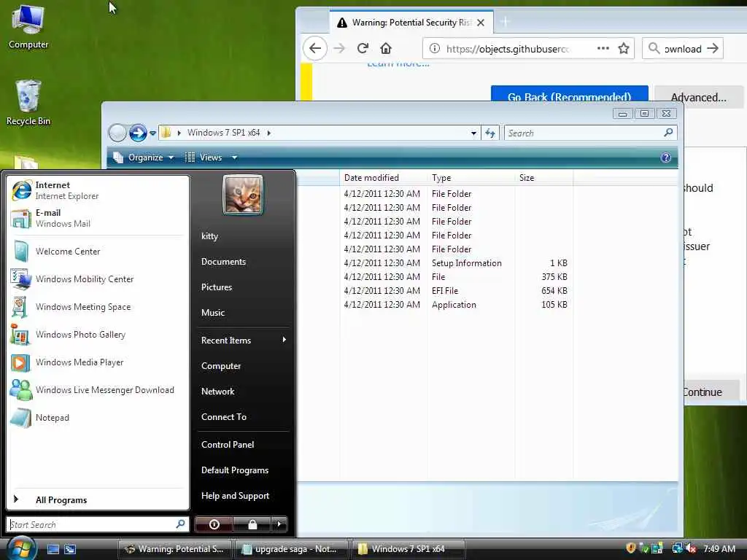Open Pictures from Start menu
Image resolution: width=747 pixels, height=560 pixels.
(x=242, y=287)
